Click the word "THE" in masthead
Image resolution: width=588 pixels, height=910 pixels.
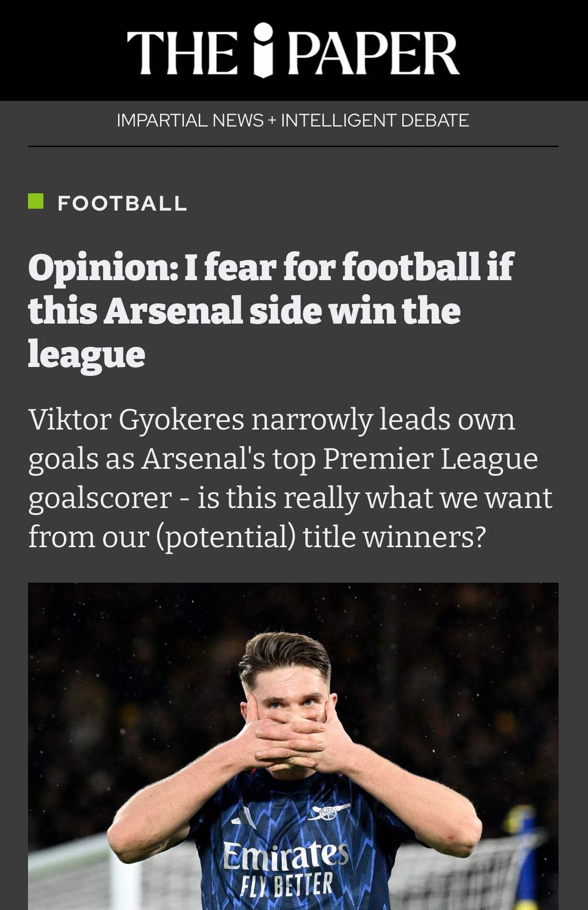pos(182,52)
